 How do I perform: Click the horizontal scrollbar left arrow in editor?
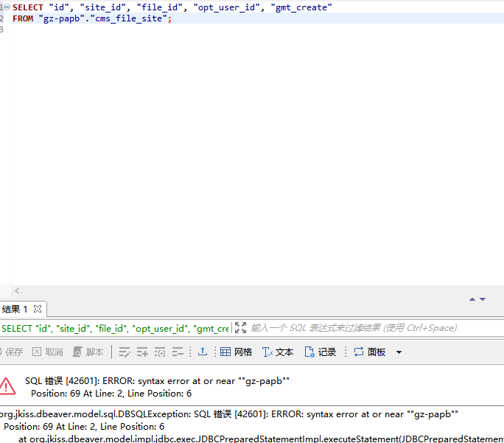click(17, 290)
